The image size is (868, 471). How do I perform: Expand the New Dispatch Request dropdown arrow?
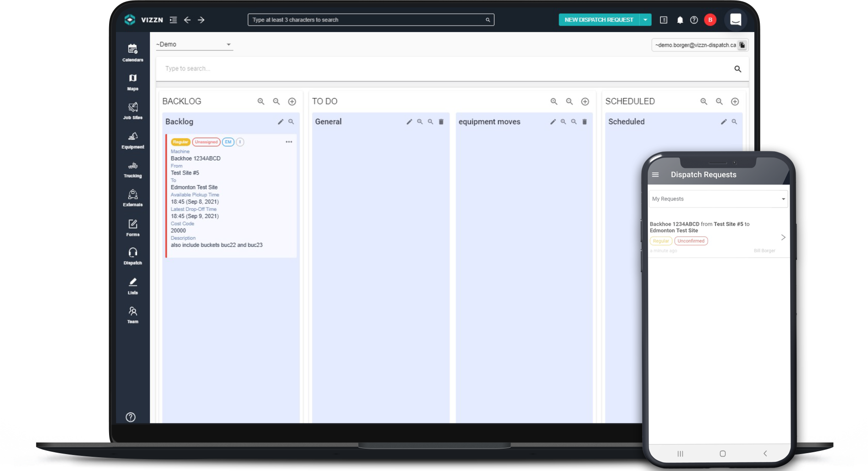click(645, 20)
